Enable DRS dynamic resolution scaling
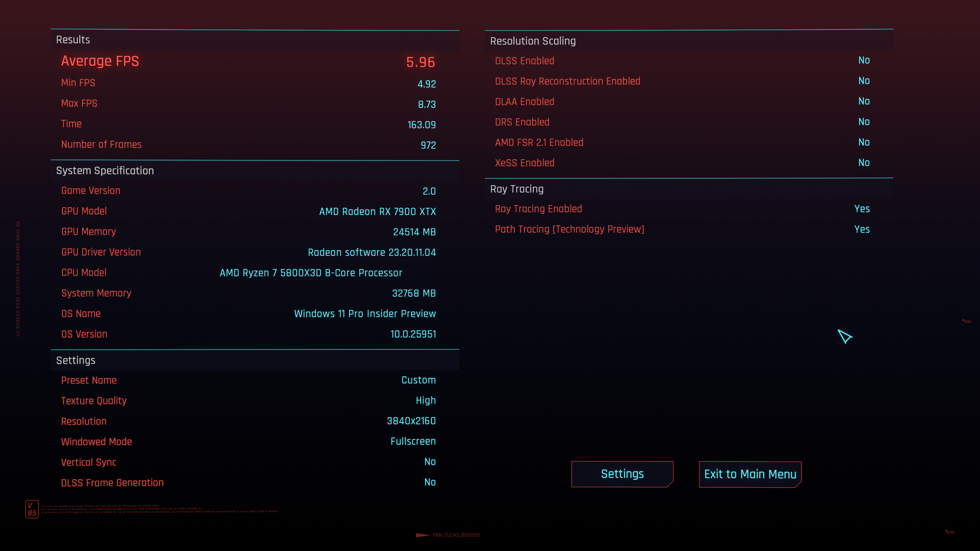The image size is (980, 551). [x=863, y=122]
